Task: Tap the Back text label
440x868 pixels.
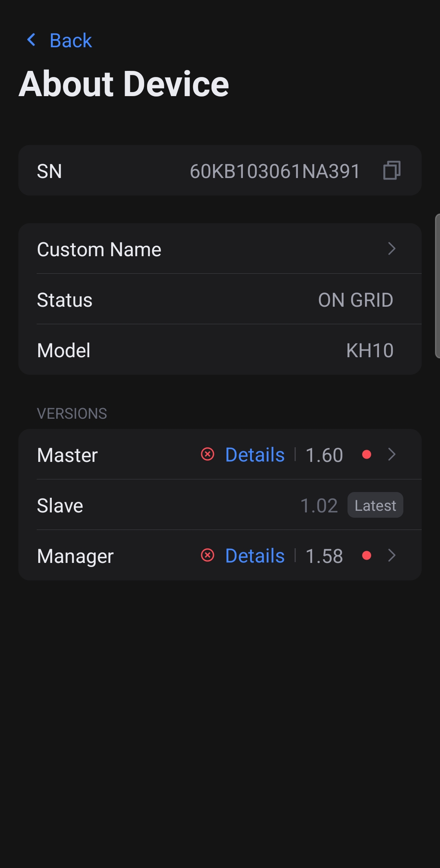Action: click(x=71, y=40)
